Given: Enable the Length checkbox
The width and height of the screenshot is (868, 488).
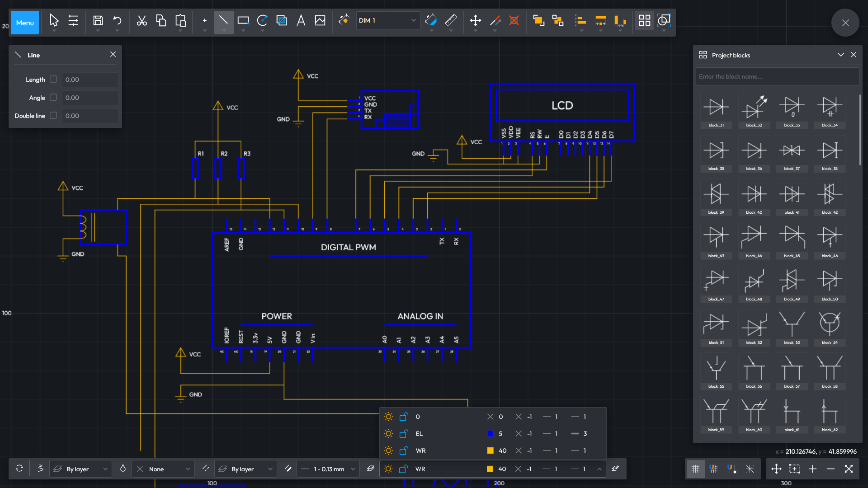Looking at the screenshot, I should [x=53, y=80].
